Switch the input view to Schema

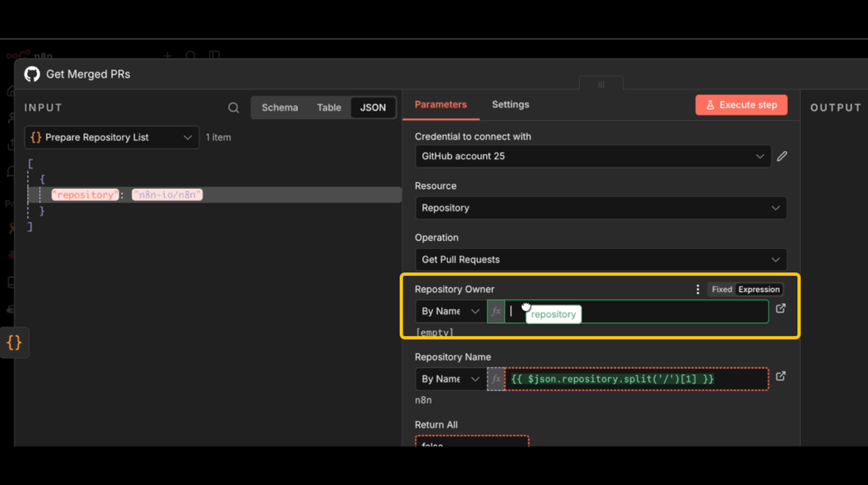click(x=279, y=107)
